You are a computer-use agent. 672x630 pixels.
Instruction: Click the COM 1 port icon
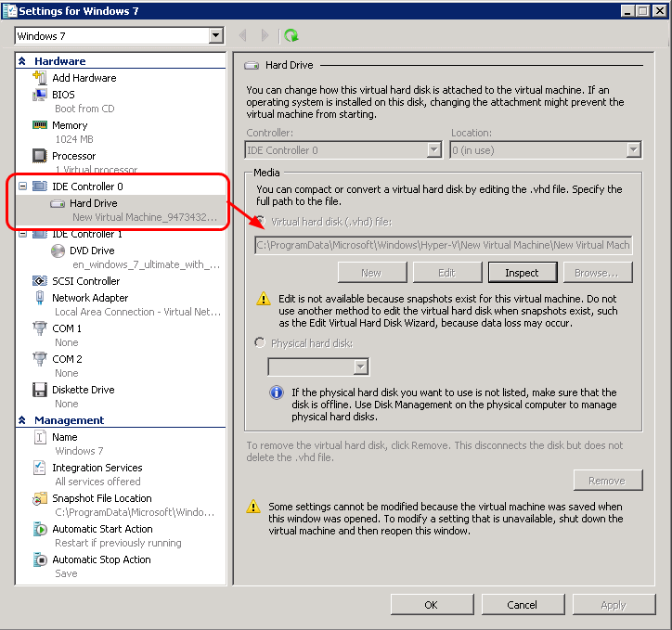click(x=39, y=328)
